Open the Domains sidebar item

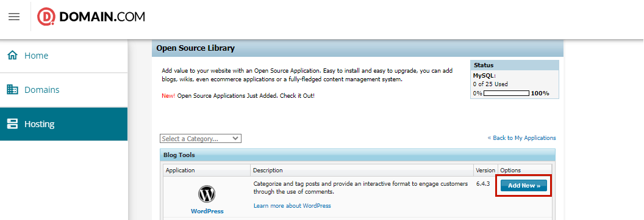click(x=63, y=90)
